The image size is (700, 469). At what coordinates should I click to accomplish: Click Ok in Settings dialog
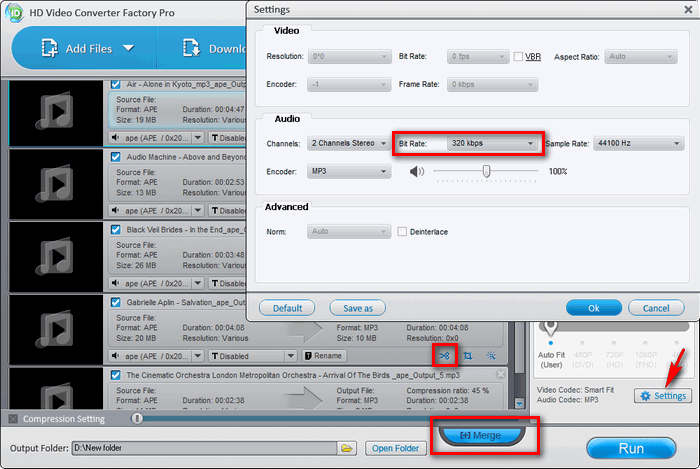click(x=594, y=308)
